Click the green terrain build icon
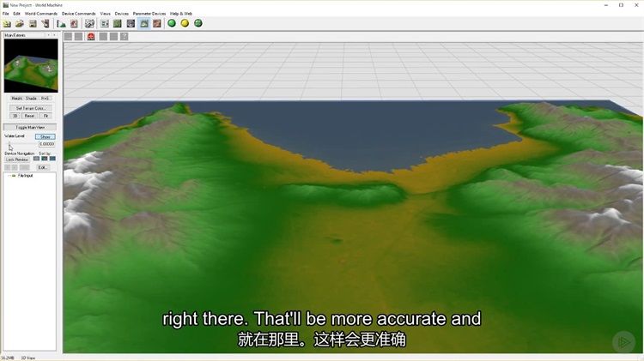Viewport: 644px width, 361px height. tap(61, 23)
